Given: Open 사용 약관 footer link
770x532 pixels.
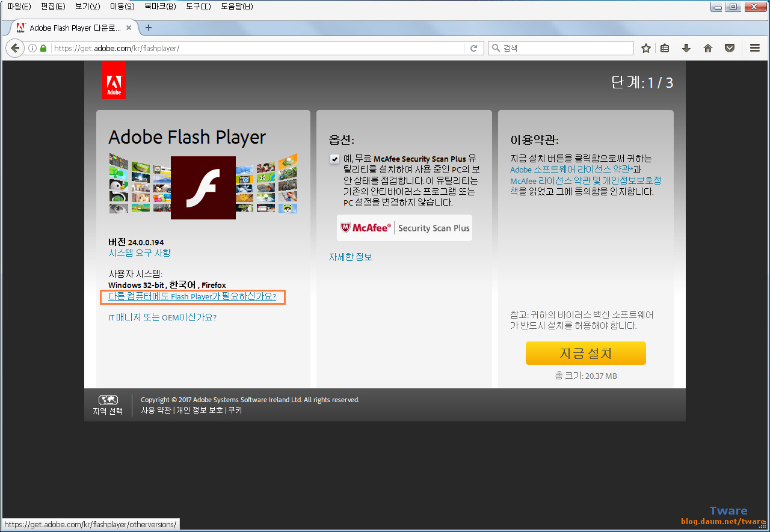Looking at the screenshot, I should coord(156,410).
